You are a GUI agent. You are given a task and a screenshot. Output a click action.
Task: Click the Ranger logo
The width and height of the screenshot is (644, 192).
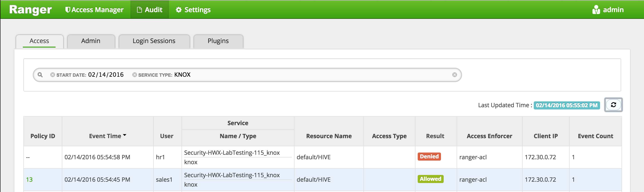coord(30,9)
